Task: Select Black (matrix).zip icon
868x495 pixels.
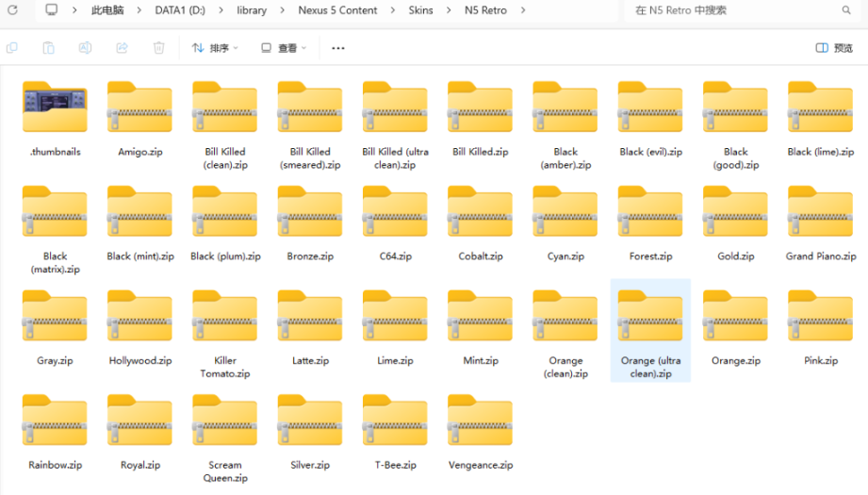Action: click(55, 211)
